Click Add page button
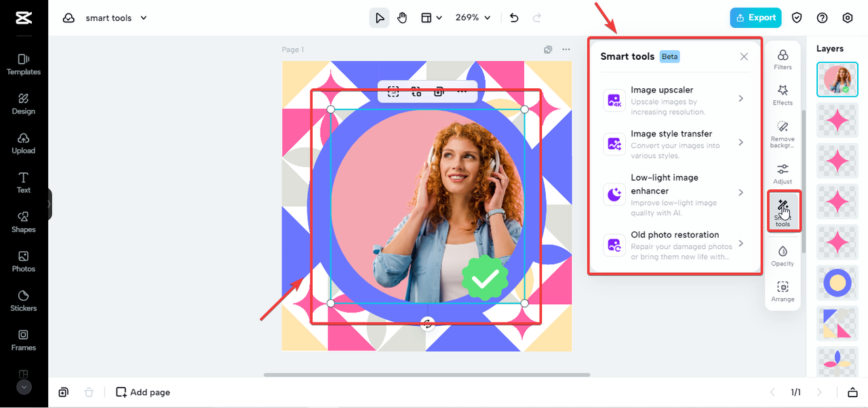868x408 pixels. click(x=143, y=392)
